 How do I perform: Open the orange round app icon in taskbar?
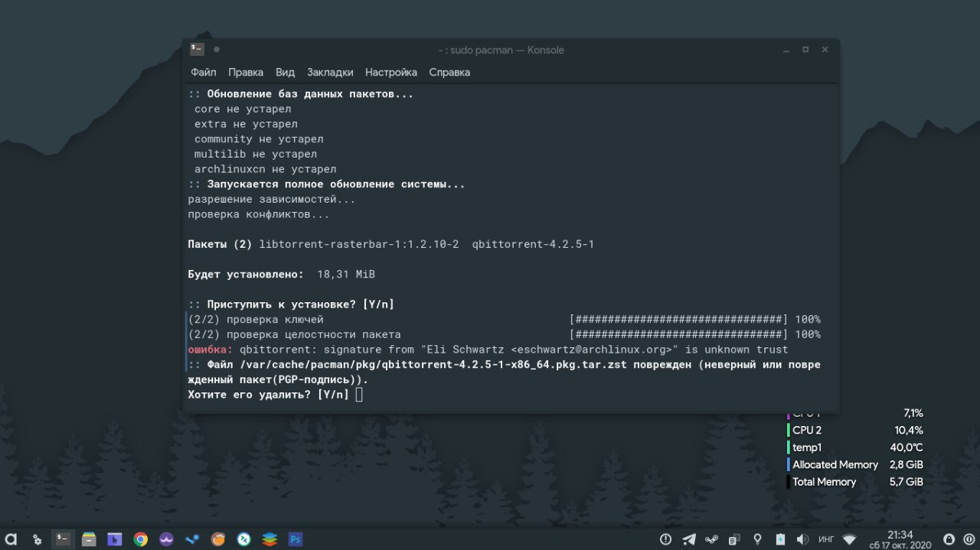pyautogui.click(x=218, y=539)
